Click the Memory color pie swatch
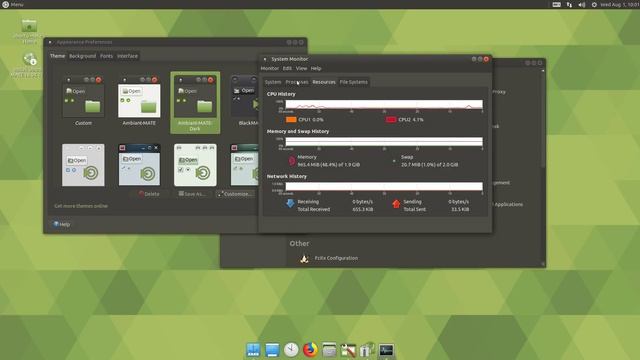The width and height of the screenshot is (640, 360). point(291,161)
